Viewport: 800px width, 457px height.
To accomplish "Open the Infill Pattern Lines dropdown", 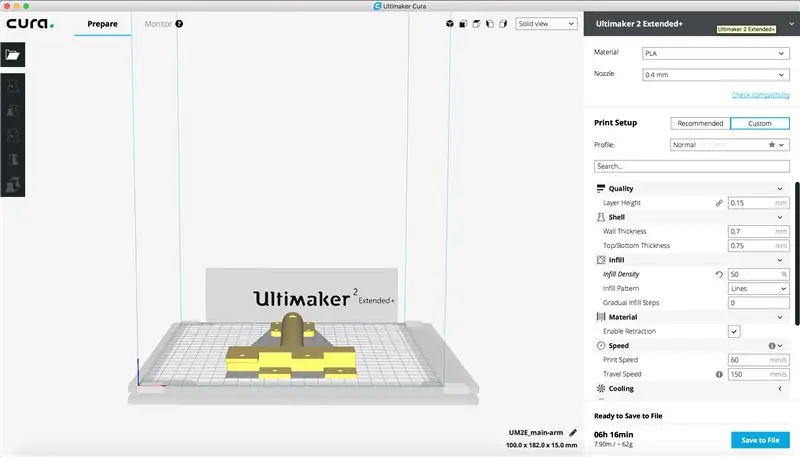I will (759, 289).
